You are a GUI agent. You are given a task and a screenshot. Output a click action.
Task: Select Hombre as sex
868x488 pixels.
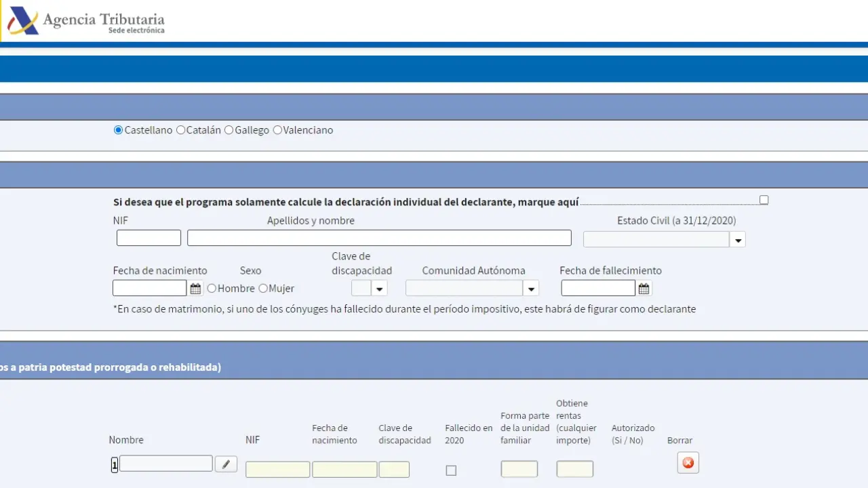point(212,288)
